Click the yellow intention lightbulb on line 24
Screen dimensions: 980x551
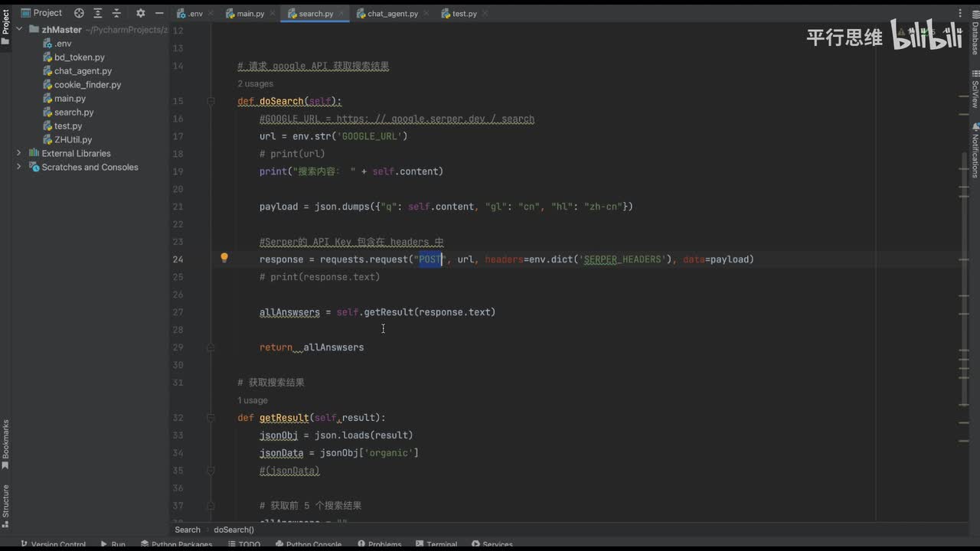[224, 259]
